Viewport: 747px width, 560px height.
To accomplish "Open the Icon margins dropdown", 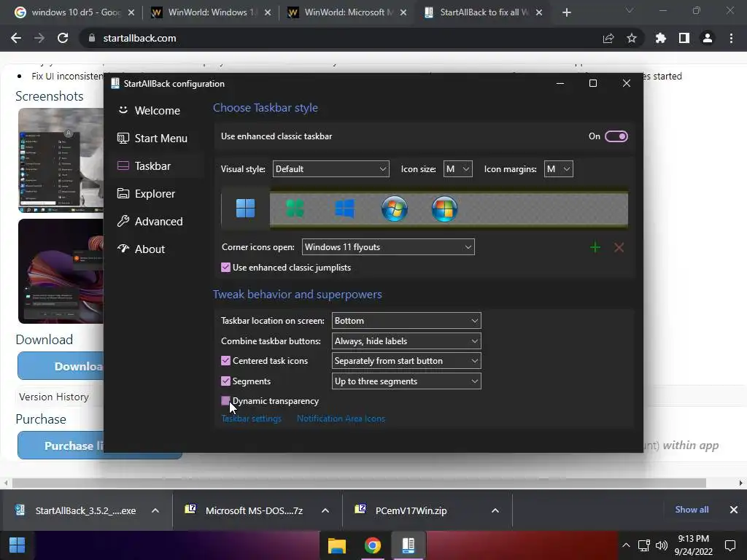I will tap(558, 169).
